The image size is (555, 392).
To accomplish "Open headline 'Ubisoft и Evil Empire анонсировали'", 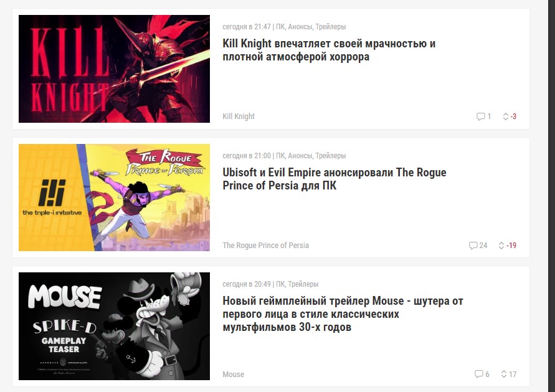I will (334, 179).
